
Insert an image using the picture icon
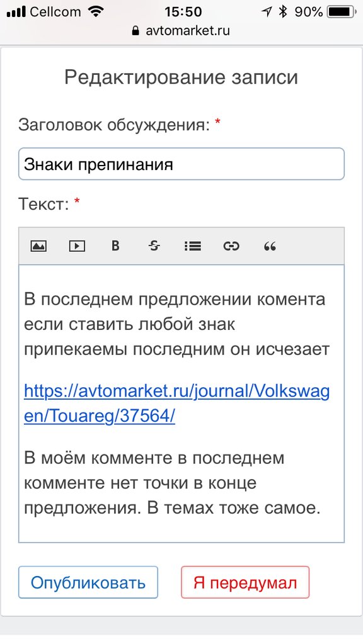[38, 246]
